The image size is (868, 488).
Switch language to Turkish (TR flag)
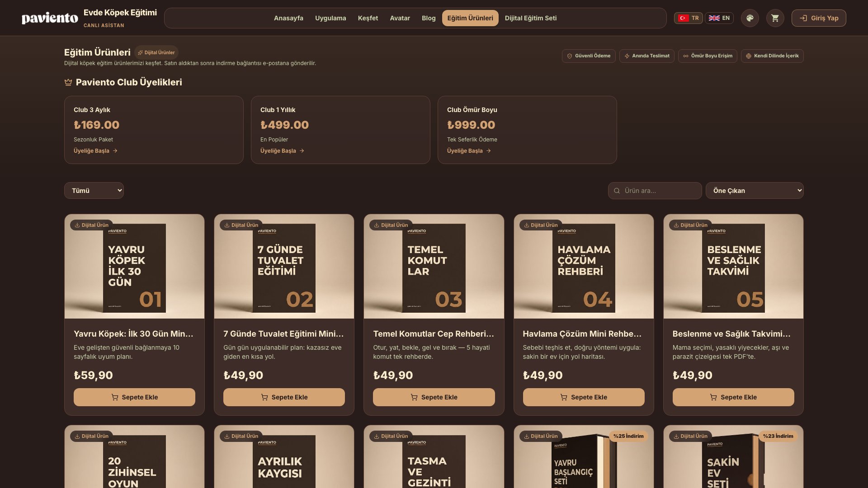(x=689, y=18)
